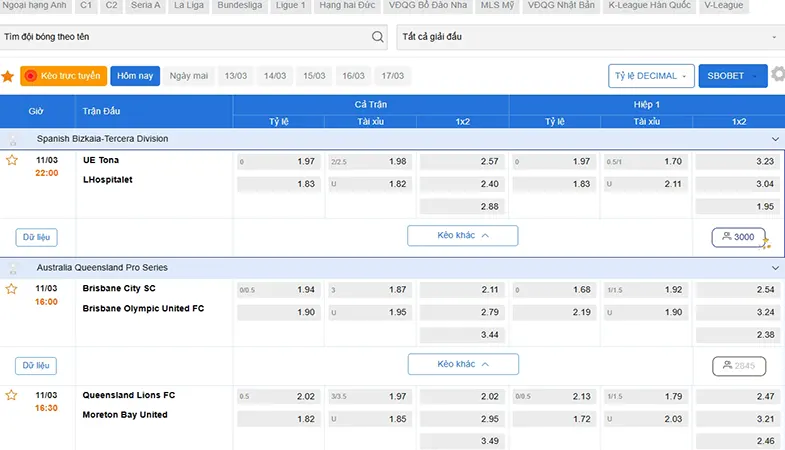Select the 13/03 date filter
Viewport: 785px width, 450px height.
point(236,76)
